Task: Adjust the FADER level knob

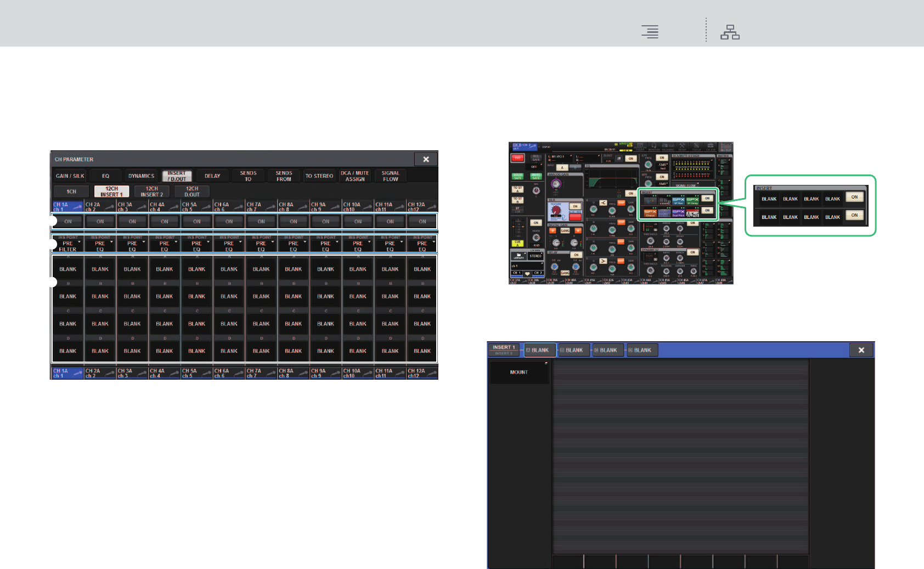Action: (536, 238)
